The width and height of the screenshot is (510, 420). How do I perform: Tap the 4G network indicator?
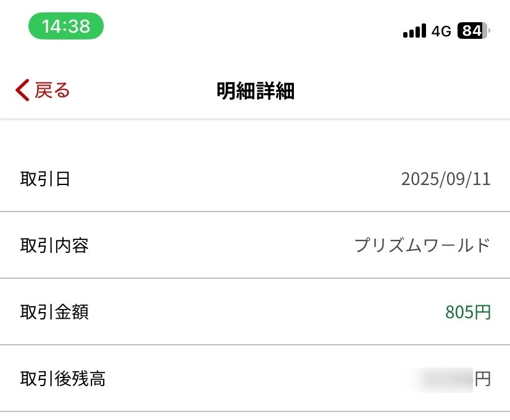point(441,31)
